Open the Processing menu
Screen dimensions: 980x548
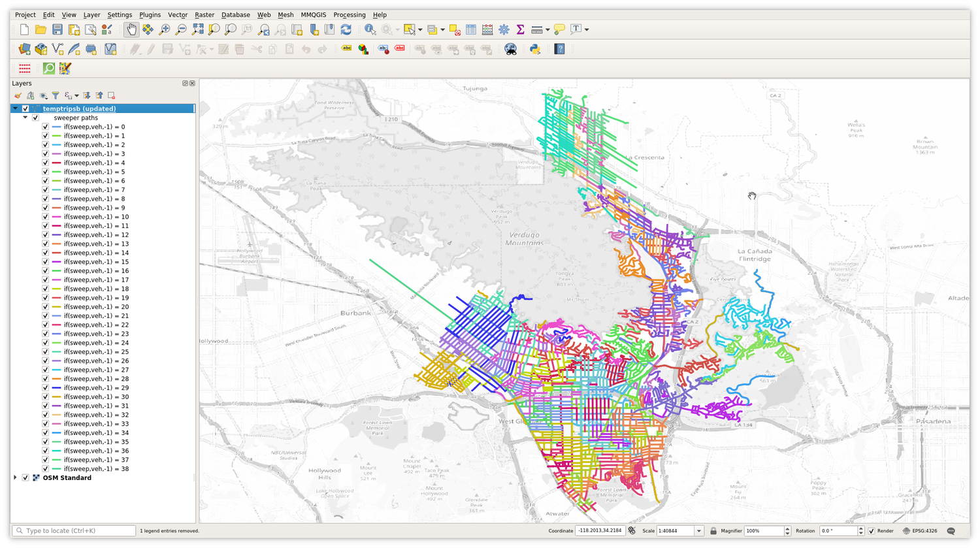coord(349,14)
